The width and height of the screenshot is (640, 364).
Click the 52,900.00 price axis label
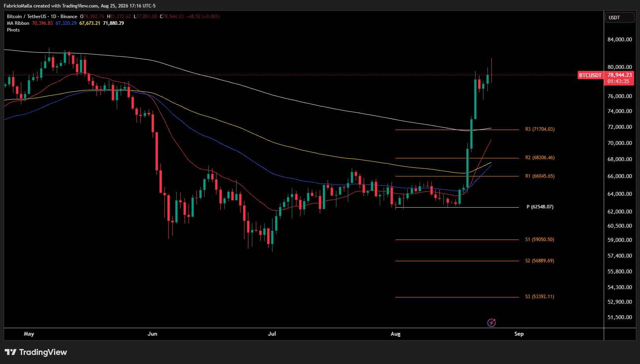coord(619,302)
